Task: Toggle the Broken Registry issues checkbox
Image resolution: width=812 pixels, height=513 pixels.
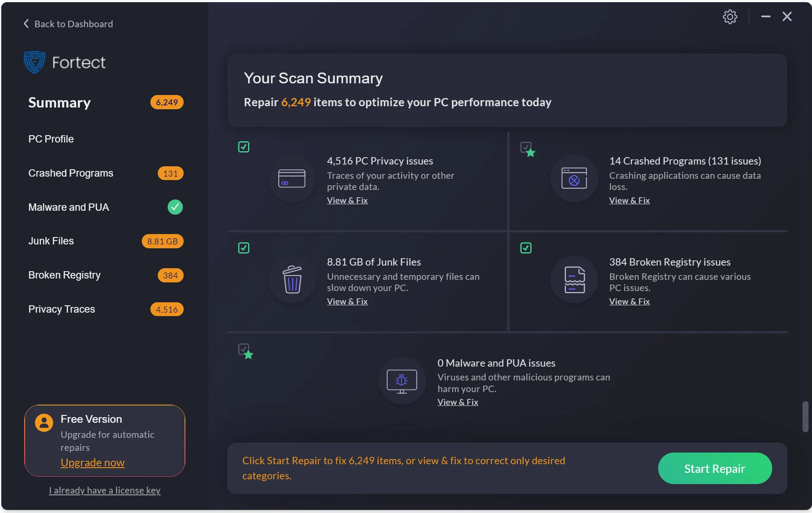Action: coord(526,248)
